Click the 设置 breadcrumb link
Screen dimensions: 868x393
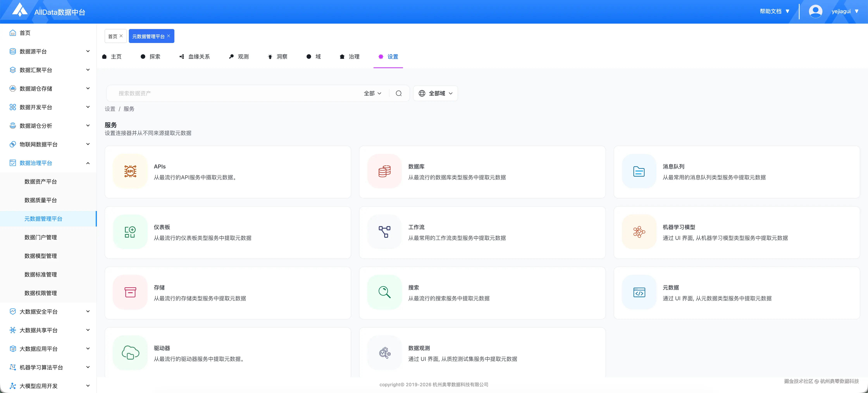click(110, 109)
